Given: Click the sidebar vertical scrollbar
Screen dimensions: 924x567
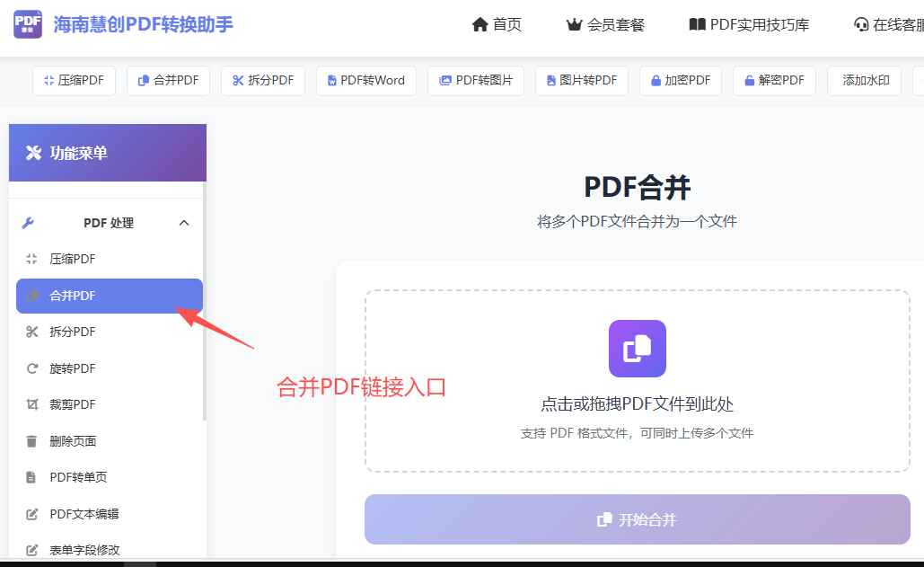Looking at the screenshot, I should coord(205,301).
